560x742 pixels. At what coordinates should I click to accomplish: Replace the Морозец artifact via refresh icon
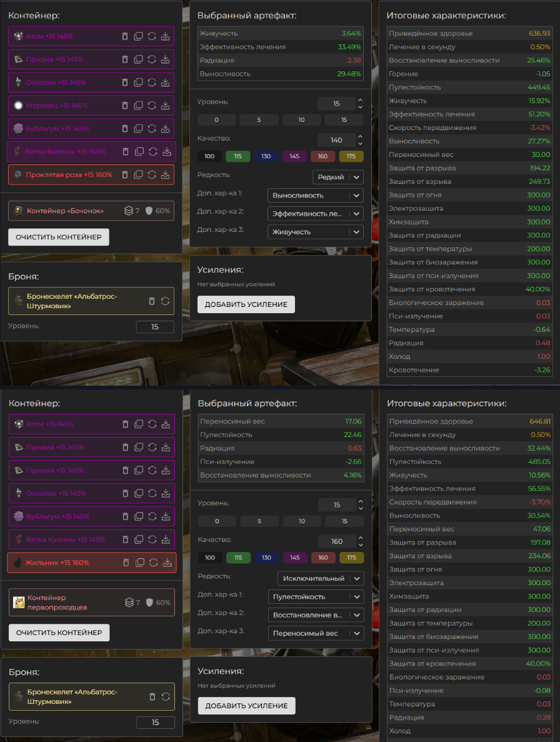pos(152,106)
